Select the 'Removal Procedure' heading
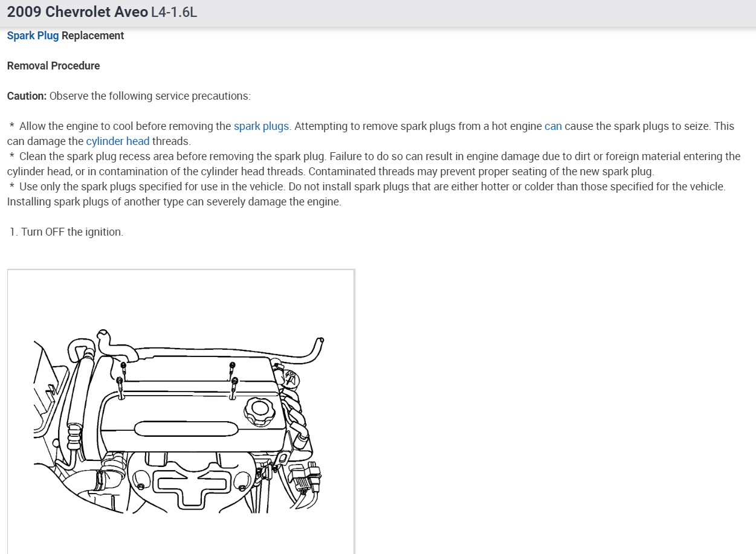 pos(53,66)
